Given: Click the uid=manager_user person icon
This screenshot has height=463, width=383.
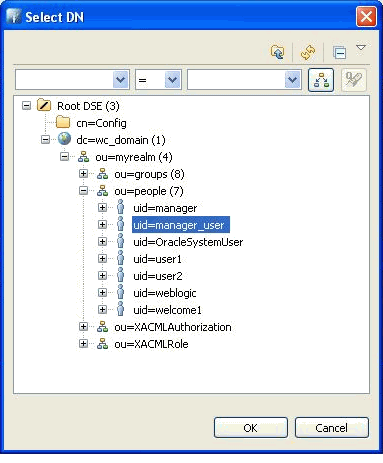Looking at the screenshot, I should pyautogui.click(x=121, y=224).
